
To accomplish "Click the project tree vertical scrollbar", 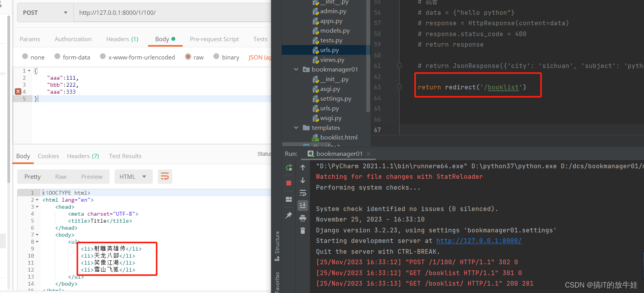I will click(x=368, y=57).
